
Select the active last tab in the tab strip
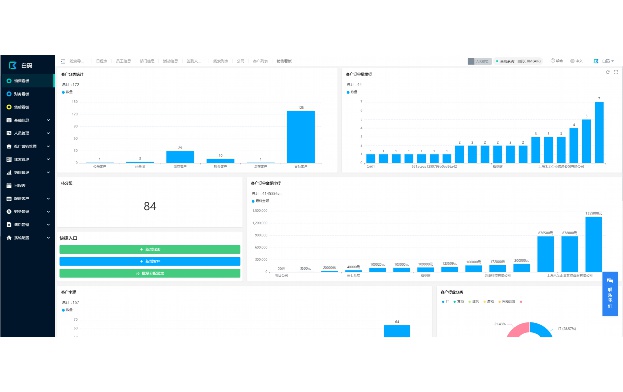[284, 61]
